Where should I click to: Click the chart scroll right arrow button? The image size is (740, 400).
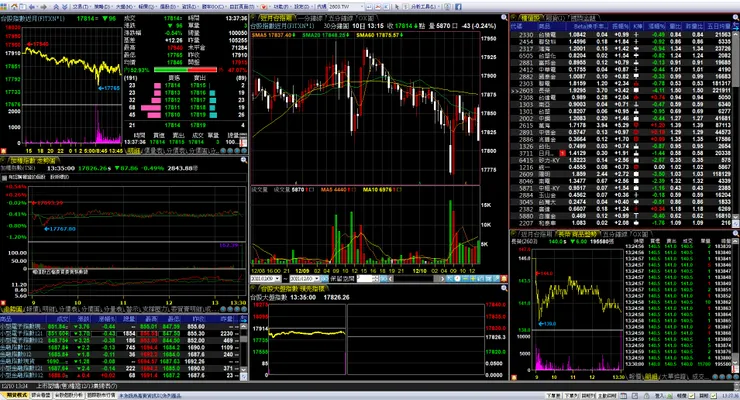(x=442, y=279)
